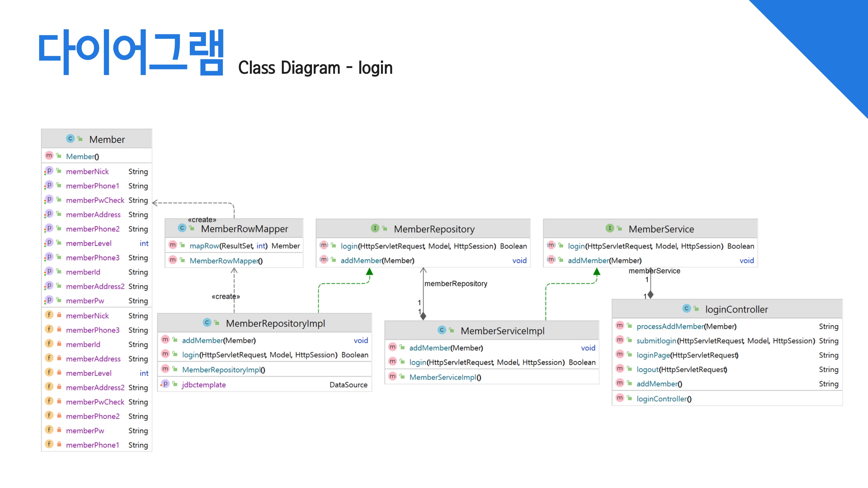Select the memberPwCheck property row
This screenshot has height=488, width=868.
95,200
